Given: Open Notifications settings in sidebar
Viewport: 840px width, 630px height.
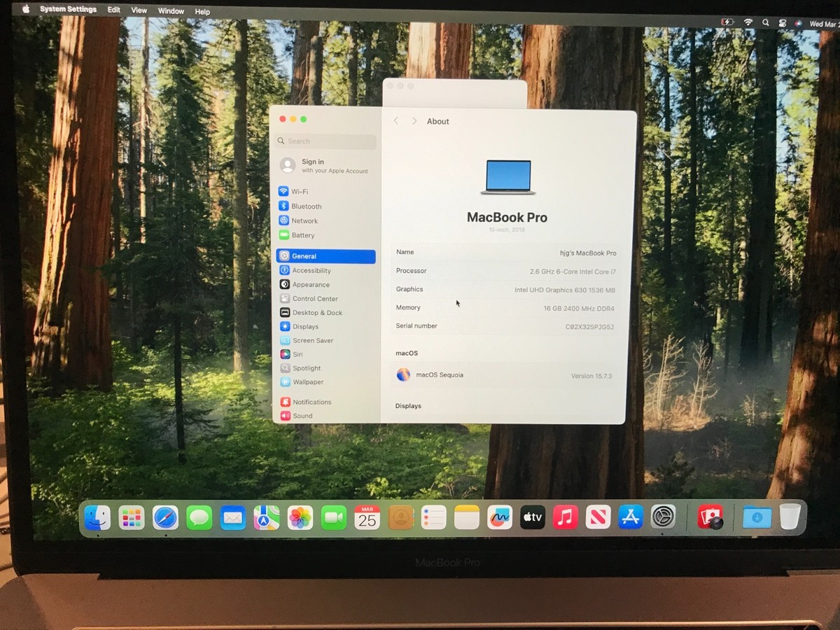Looking at the screenshot, I should coord(306,402).
